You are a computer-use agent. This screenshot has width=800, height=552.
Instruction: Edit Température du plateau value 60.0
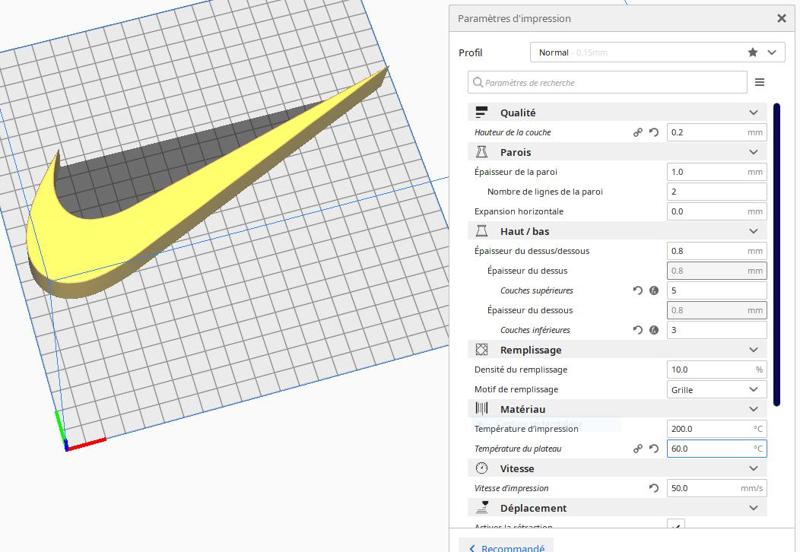pos(716,448)
